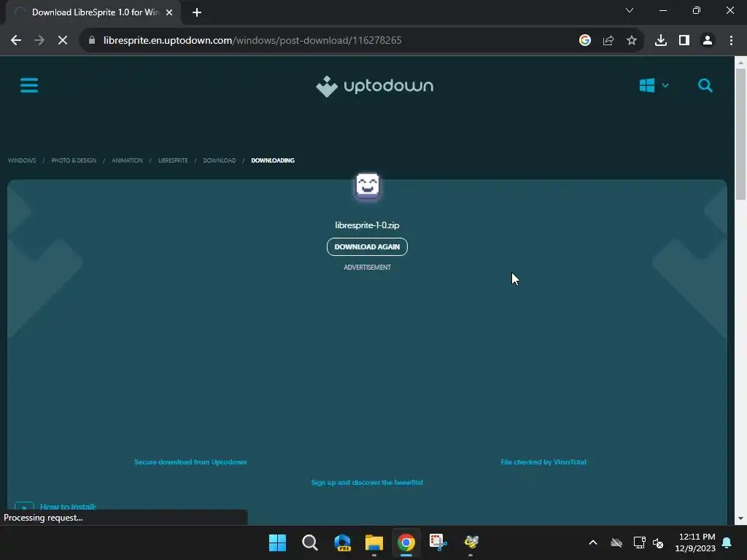Click Sign up and discover the benefits
747x560 pixels.
pos(367,483)
